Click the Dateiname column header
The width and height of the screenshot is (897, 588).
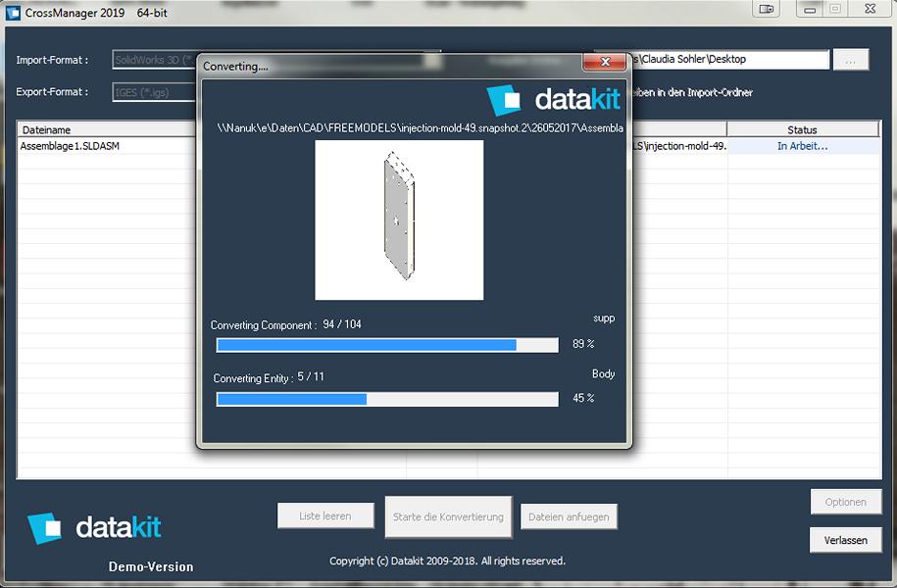coord(107,129)
